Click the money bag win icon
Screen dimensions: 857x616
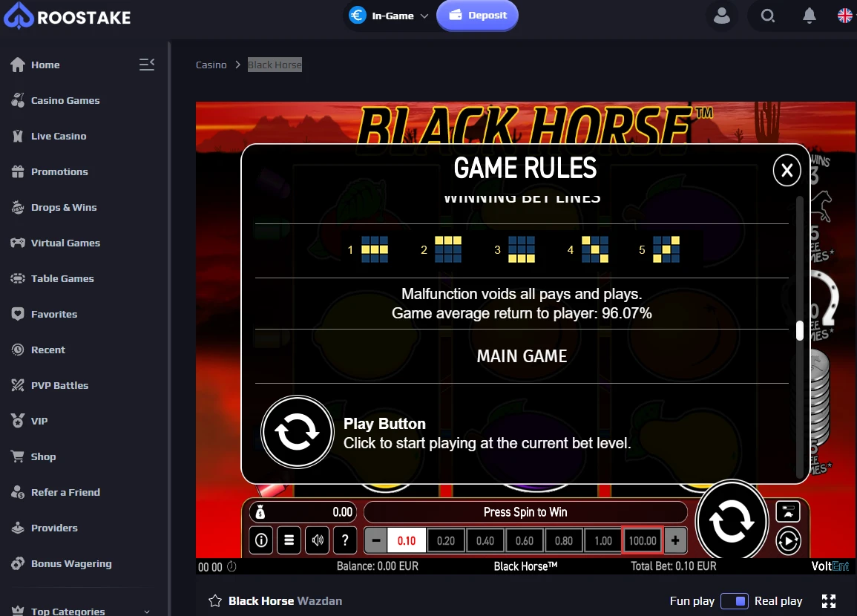[x=260, y=512]
